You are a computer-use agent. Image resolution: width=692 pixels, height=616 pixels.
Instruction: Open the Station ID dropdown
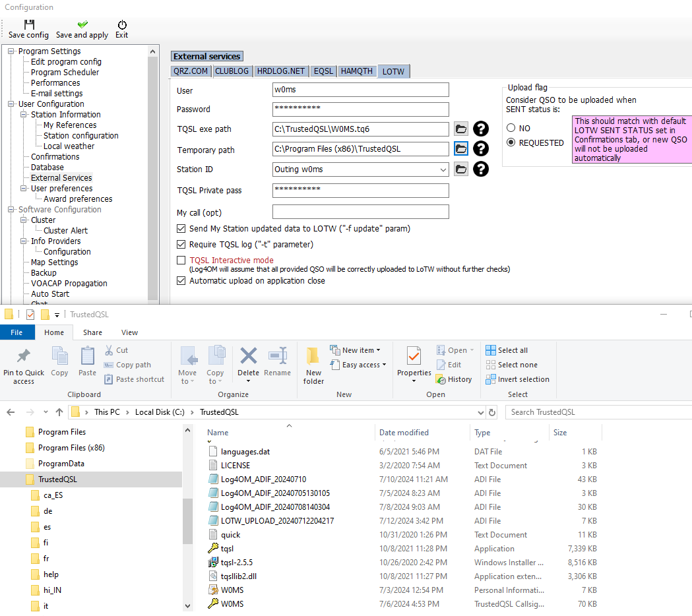[443, 169]
